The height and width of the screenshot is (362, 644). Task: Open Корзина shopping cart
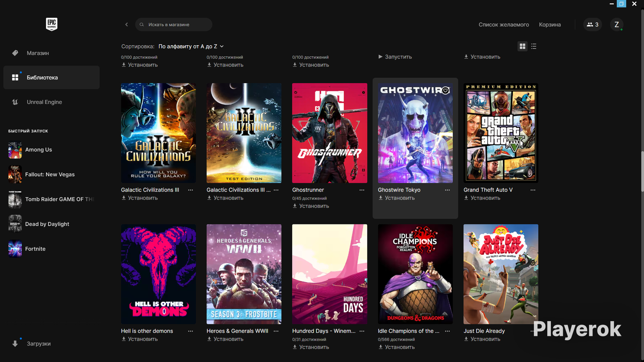(549, 25)
